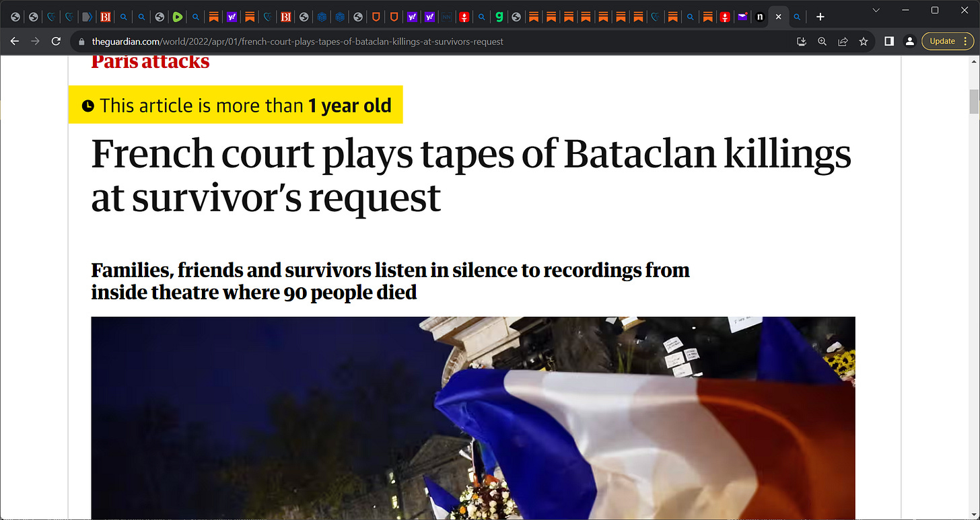Viewport: 980px width, 520px height.
Task: Click the clock icon in the yellow banner
Action: [88, 106]
